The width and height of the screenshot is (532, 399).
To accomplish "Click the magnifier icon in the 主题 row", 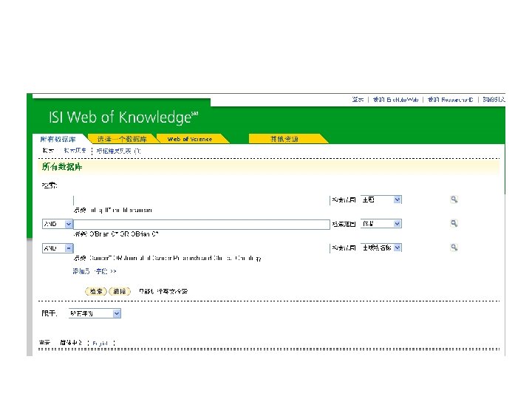I will click(454, 199).
